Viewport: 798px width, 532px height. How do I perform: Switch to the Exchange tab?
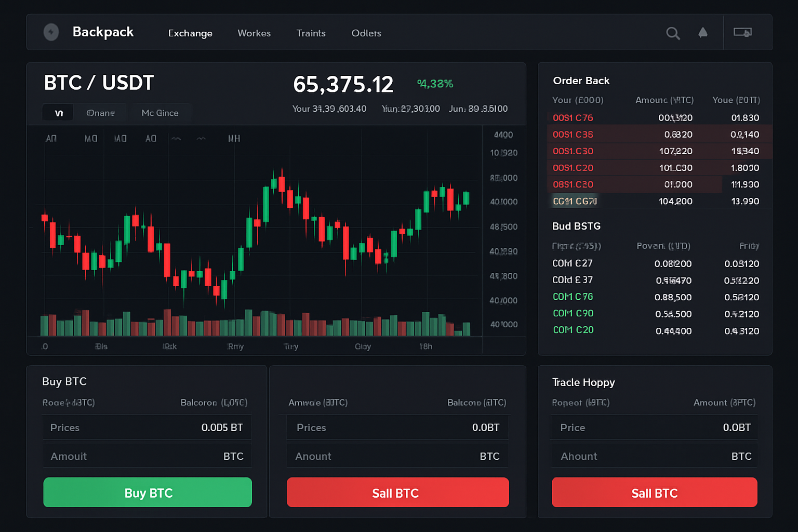coord(190,33)
